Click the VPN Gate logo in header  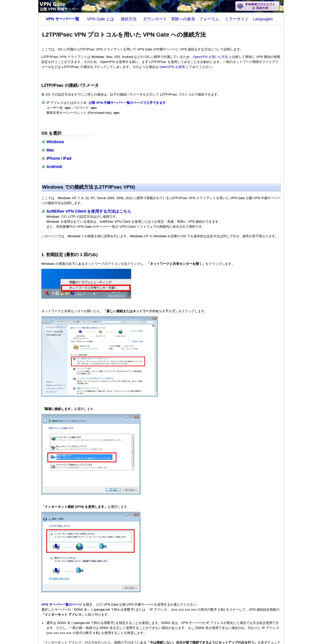point(59,6)
